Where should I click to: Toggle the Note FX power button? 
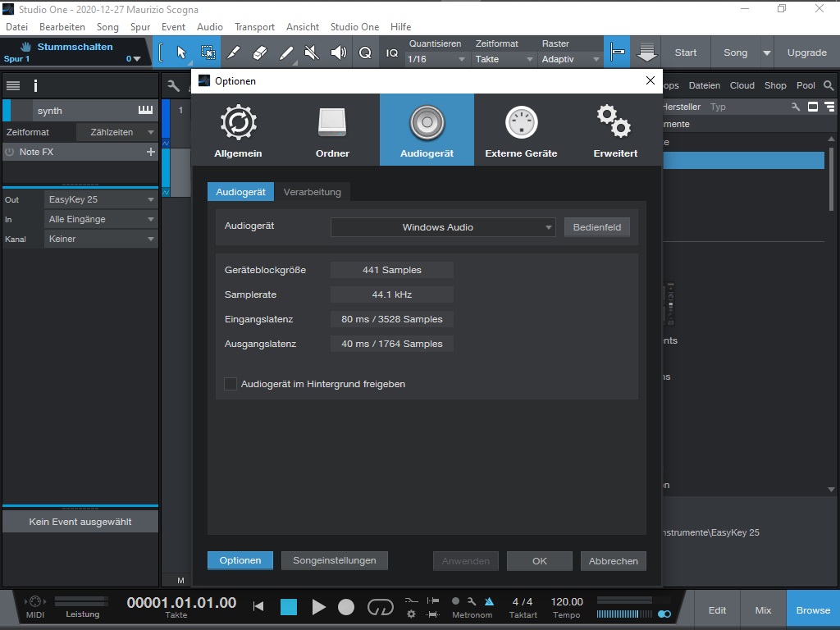[x=9, y=152]
